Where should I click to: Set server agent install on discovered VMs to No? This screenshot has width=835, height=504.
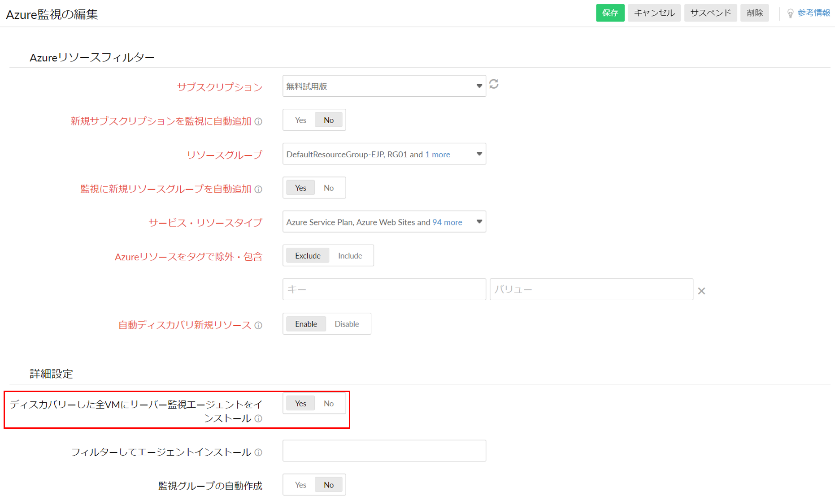tap(328, 403)
